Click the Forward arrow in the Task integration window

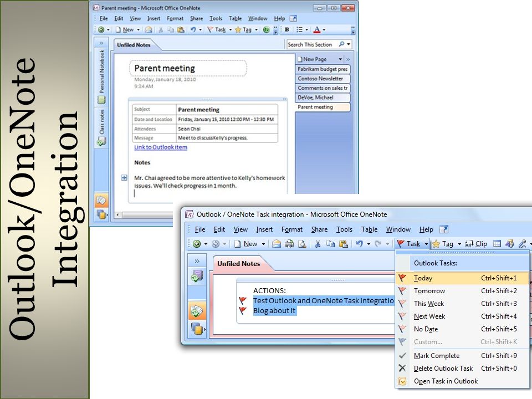click(216, 244)
